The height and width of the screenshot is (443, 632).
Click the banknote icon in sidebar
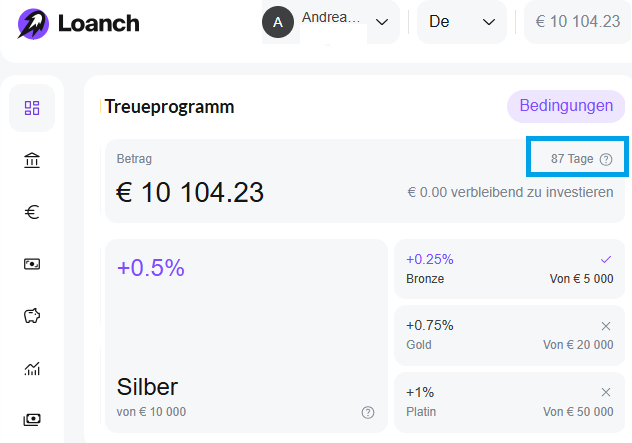pos(32,264)
